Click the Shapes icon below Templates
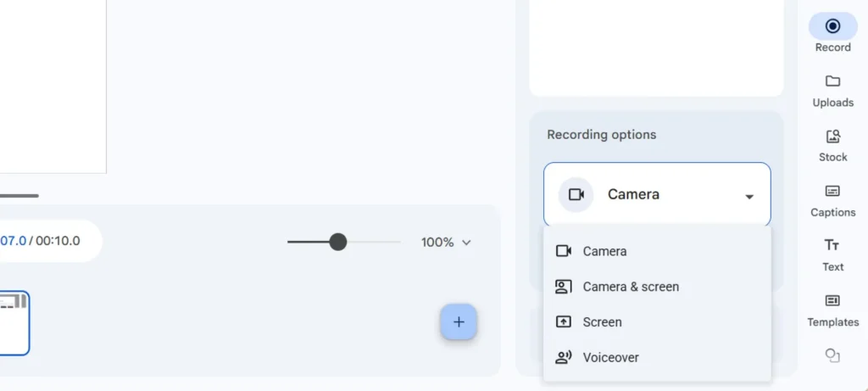 coord(832,355)
